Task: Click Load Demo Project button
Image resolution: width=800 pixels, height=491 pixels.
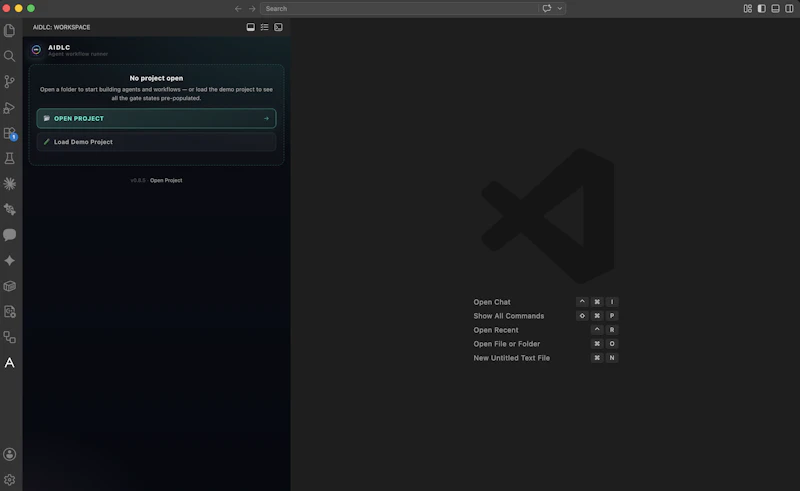Action: (x=156, y=142)
